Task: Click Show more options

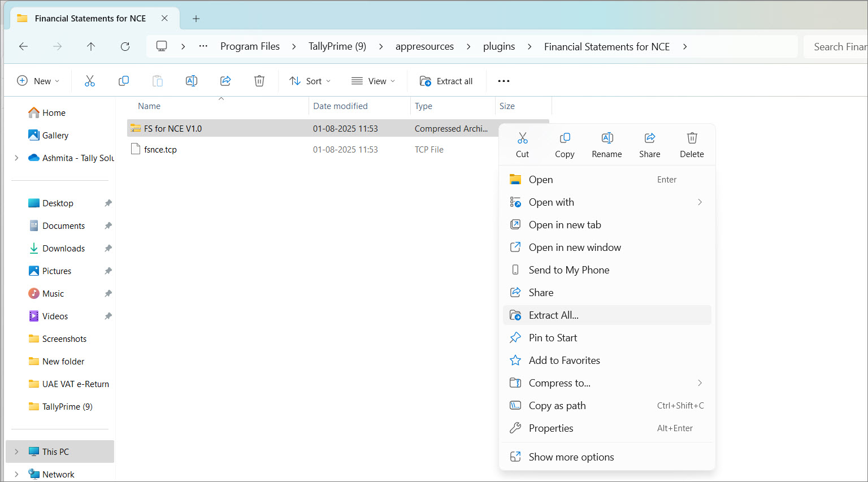Action: (x=607, y=457)
